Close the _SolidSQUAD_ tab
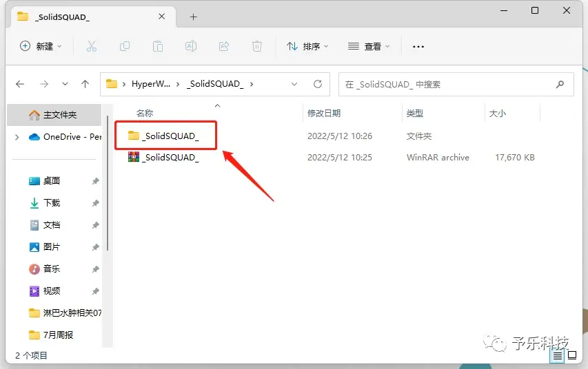 [x=161, y=17]
